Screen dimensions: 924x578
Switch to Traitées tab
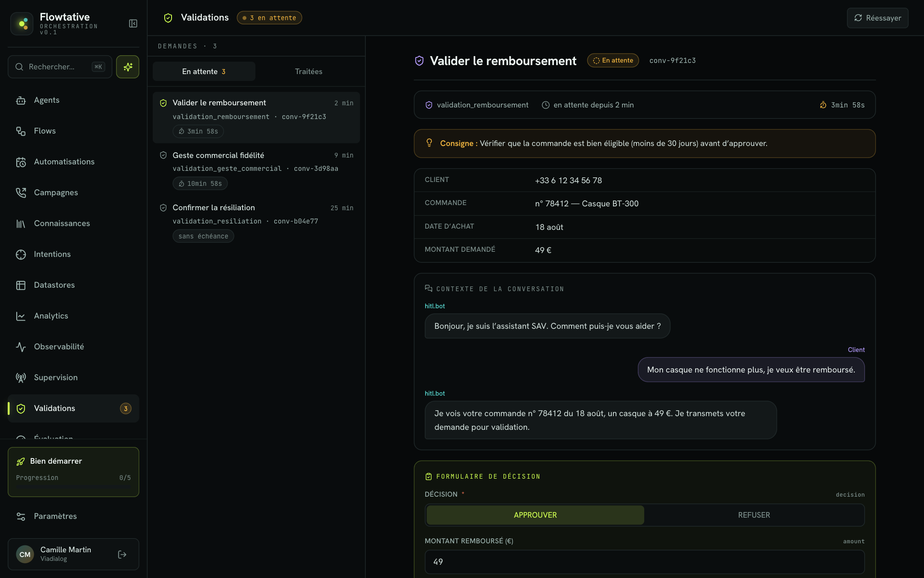pos(308,72)
